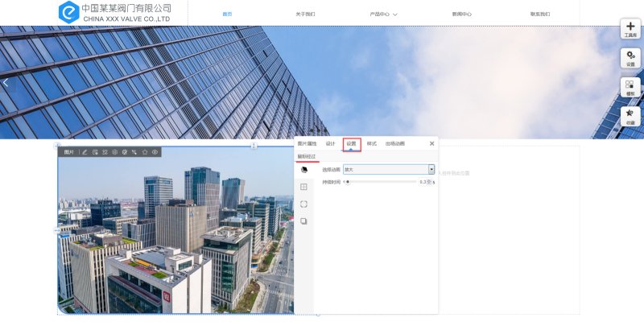Open the 工具库 toolbox panel

tap(630, 29)
